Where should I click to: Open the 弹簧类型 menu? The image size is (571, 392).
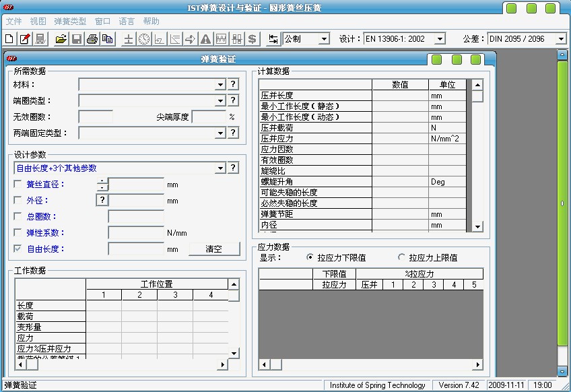point(70,22)
